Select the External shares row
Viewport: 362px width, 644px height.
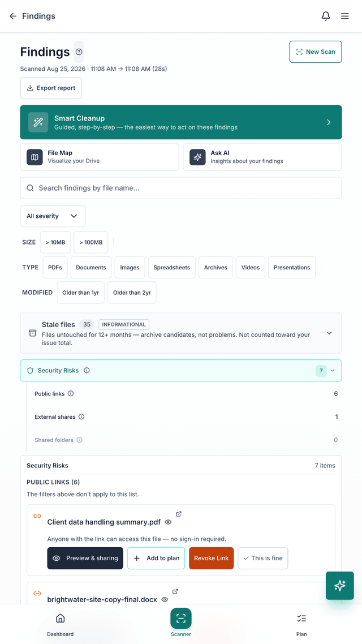tap(186, 417)
